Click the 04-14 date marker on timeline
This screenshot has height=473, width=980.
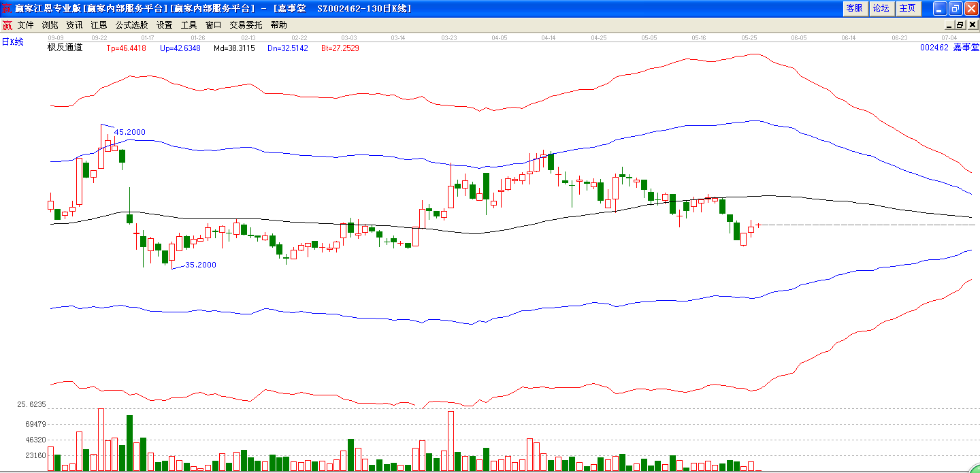click(549, 38)
